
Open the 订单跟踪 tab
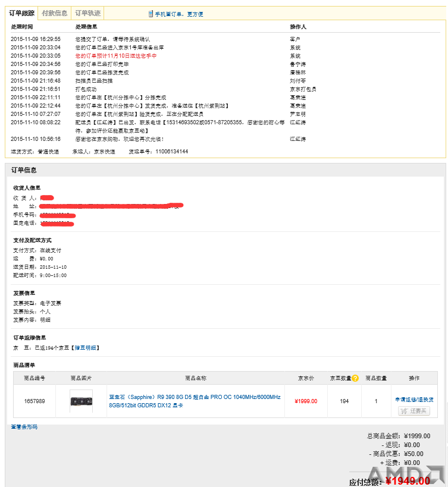(x=21, y=13)
